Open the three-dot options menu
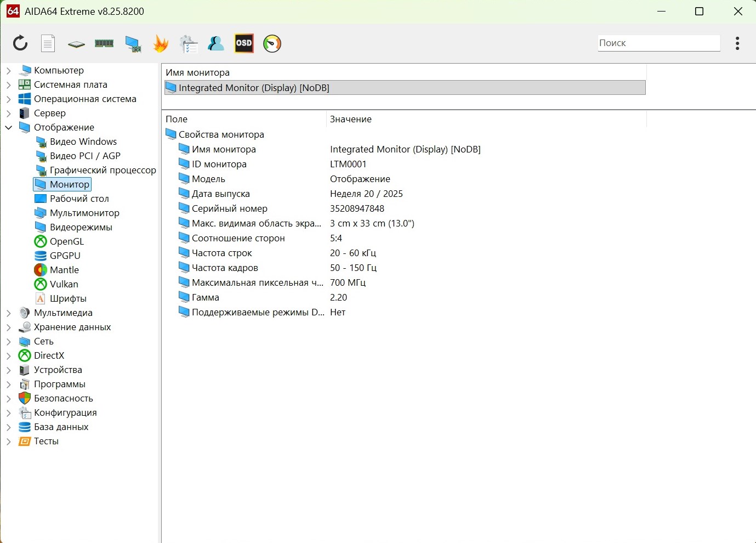This screenshot has height=543, width=756. click(x=737, y=43)
